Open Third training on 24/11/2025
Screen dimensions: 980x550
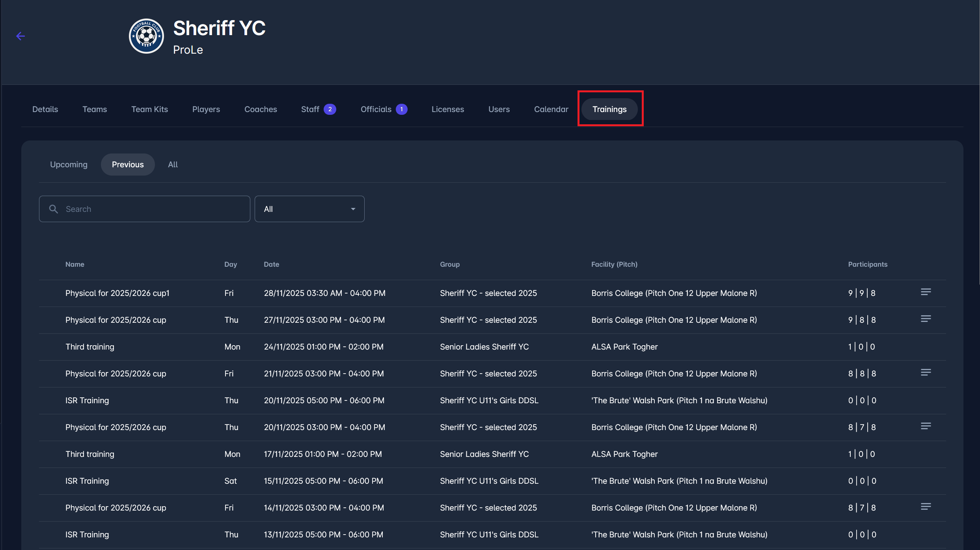90,347
